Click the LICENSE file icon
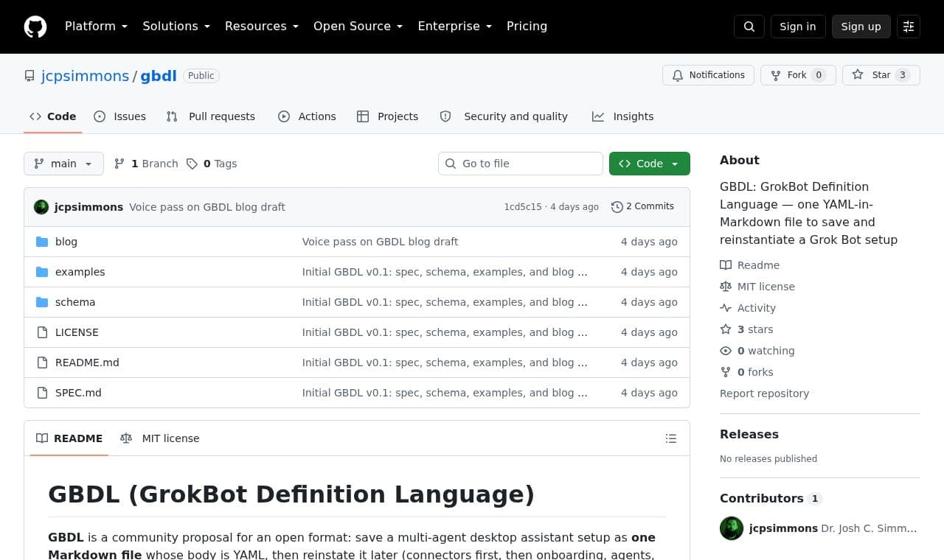Viewport: 944px width, 560px height. click(42, 332)
